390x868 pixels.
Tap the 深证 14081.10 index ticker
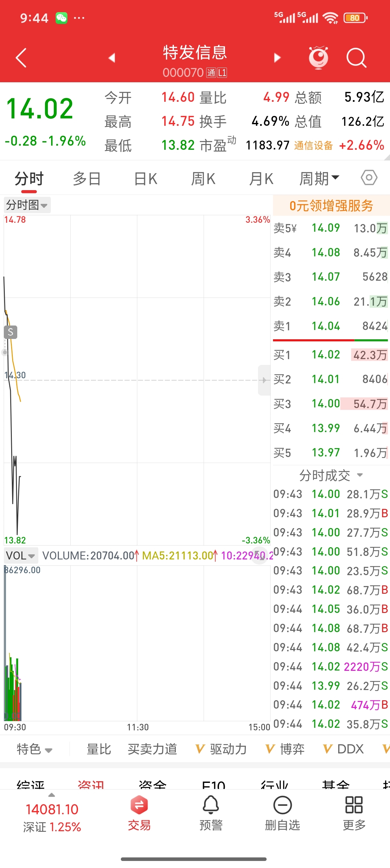[x=52, y=817]
